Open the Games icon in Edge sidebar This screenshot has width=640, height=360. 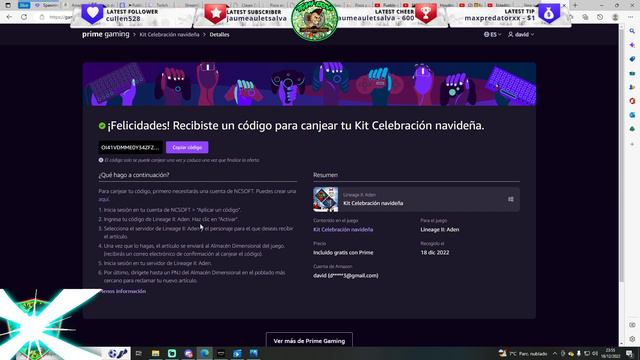pyautogui.click(x=632, y=87)
